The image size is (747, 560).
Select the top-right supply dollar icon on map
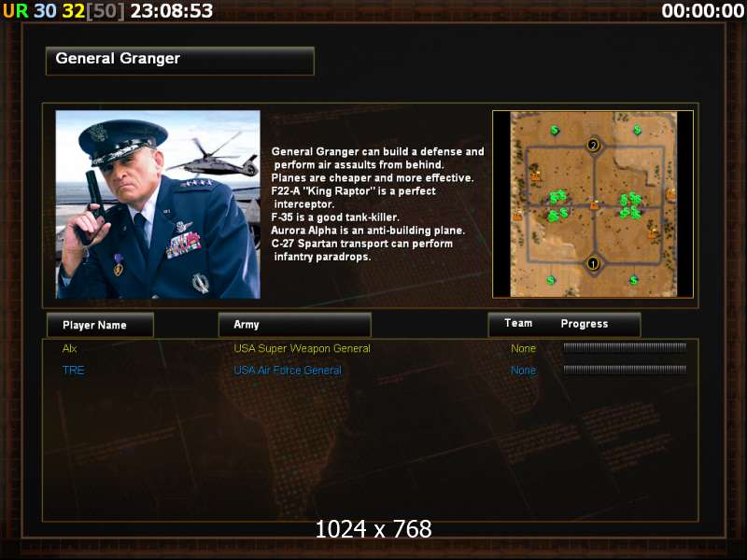click(x=638, y=130)
